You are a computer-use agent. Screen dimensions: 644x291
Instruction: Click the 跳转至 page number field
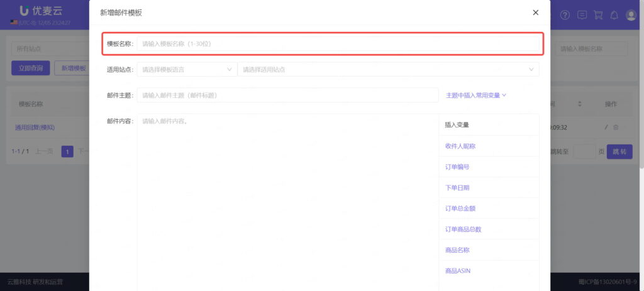click(x=584, y=151)
